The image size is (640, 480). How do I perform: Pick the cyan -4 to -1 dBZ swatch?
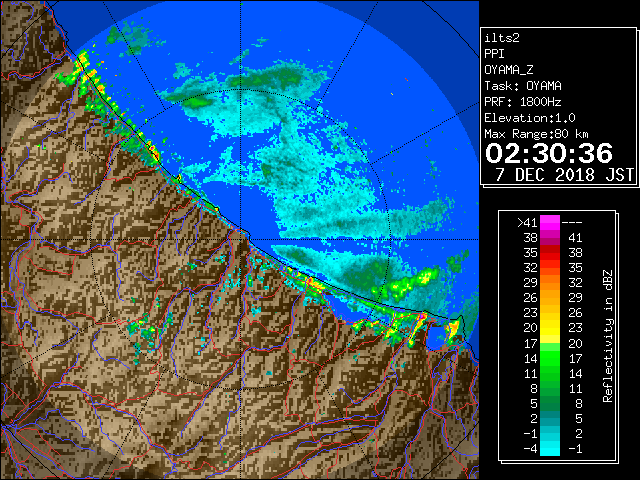coord(550,448)
